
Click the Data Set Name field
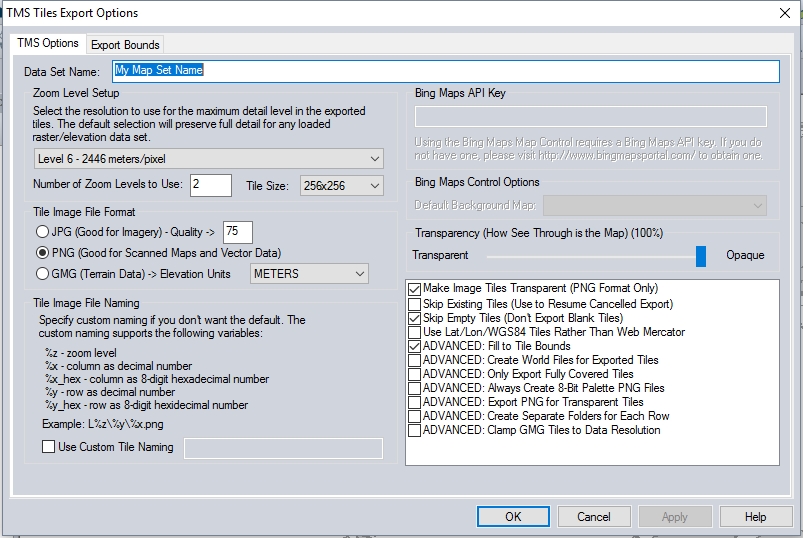[445, 71]
